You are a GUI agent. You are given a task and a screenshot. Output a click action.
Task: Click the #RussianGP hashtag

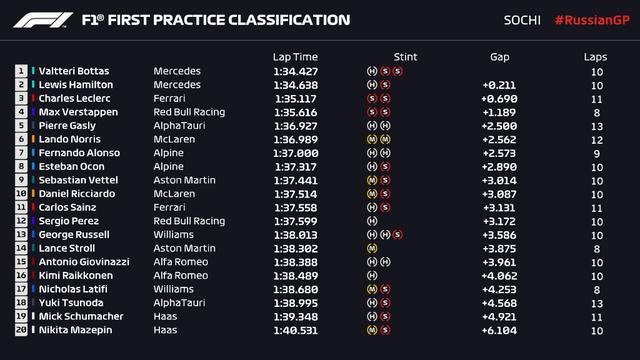pyautogui.click(x=592, y=20)
